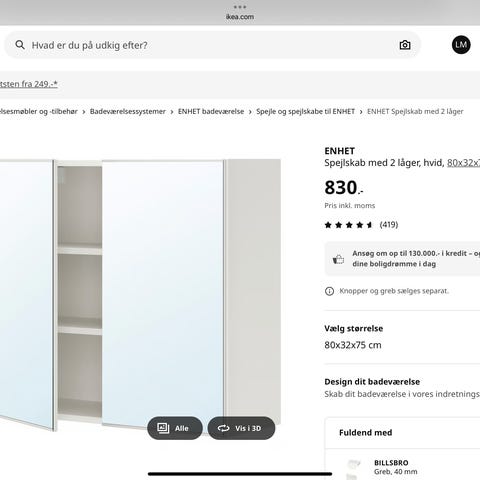
Task: Click the info icon beside Knopper og greb
Action: 329,291
